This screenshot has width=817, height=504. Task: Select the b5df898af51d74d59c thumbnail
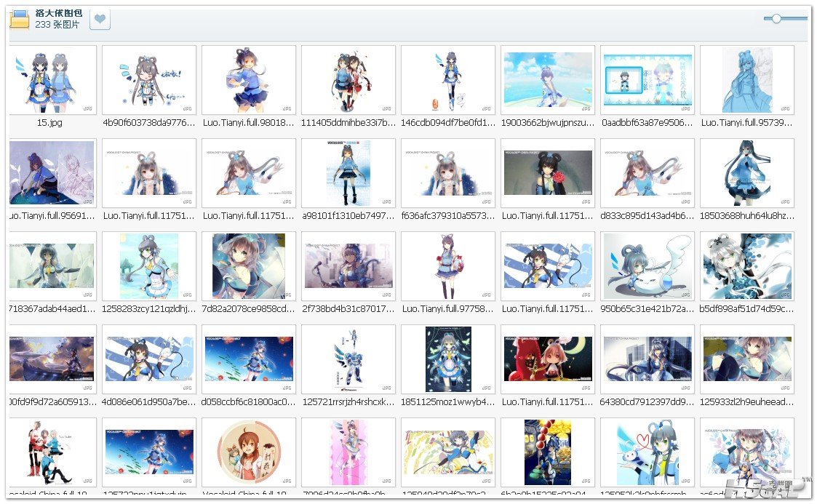[x=747, y=266]
